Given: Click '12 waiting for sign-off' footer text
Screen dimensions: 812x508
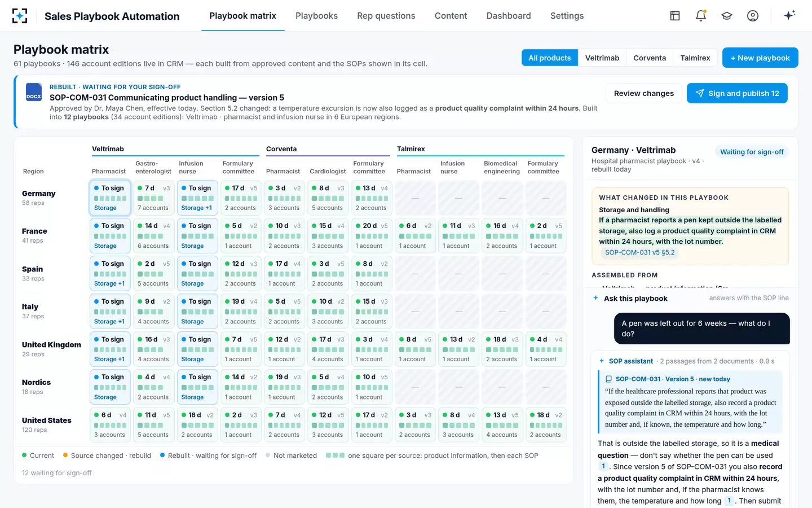Looking at the screenshot, I should [x=57, y=473].
